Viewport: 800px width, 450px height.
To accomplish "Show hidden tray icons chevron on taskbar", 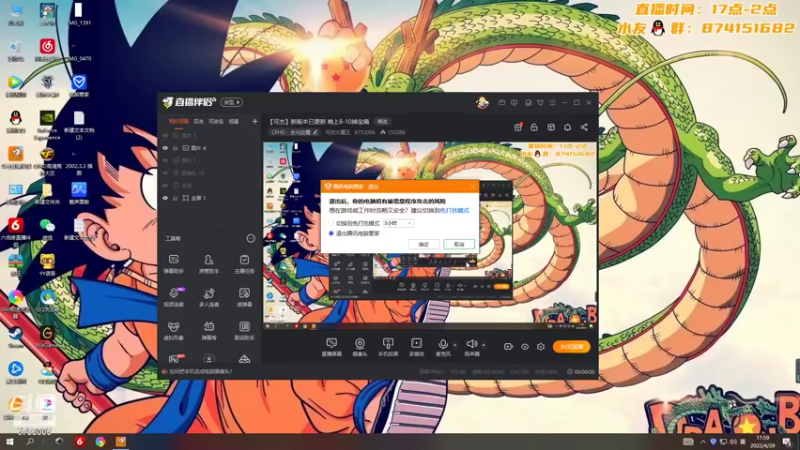I will [x=703, y=441].
